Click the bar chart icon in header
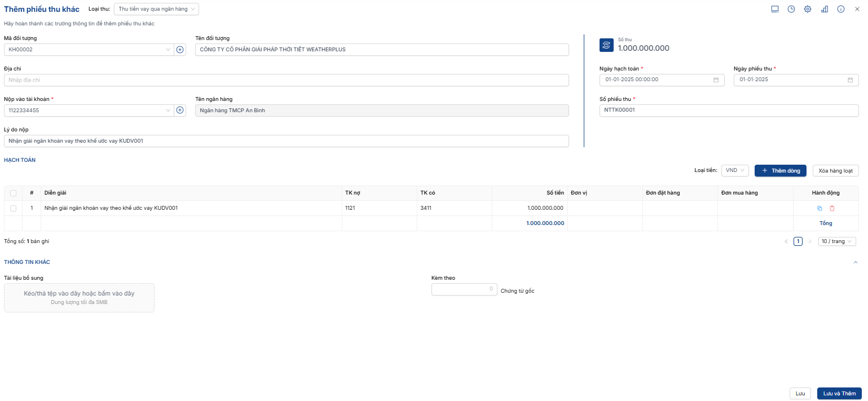This screenshot has width=868, height=401. (824, 9)
